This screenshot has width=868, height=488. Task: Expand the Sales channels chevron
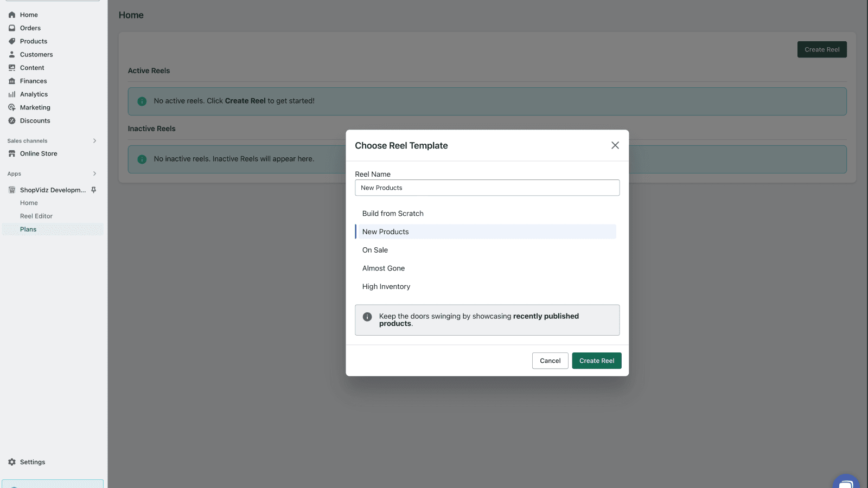pos(95,140)
